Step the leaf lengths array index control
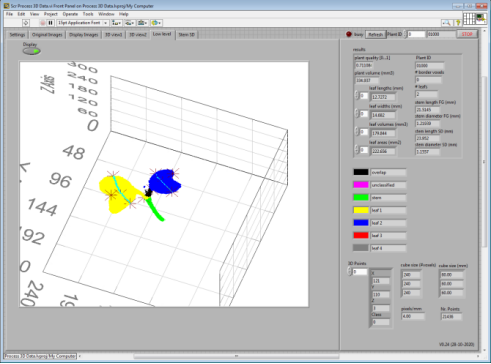This screenshot has height=364, width=491. pos(357,96)
